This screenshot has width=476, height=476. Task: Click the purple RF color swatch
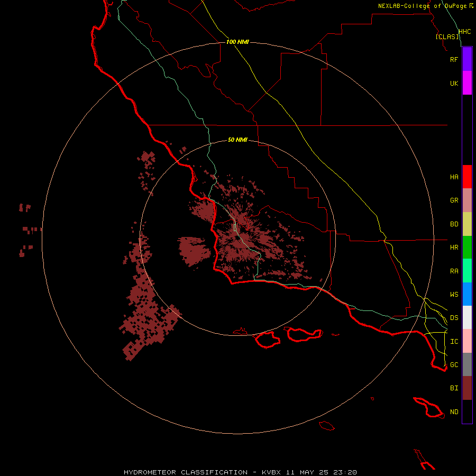tap(467, 59)
